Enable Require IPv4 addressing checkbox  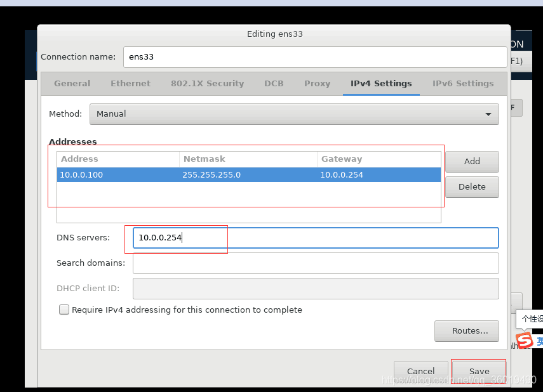[64, 310]
